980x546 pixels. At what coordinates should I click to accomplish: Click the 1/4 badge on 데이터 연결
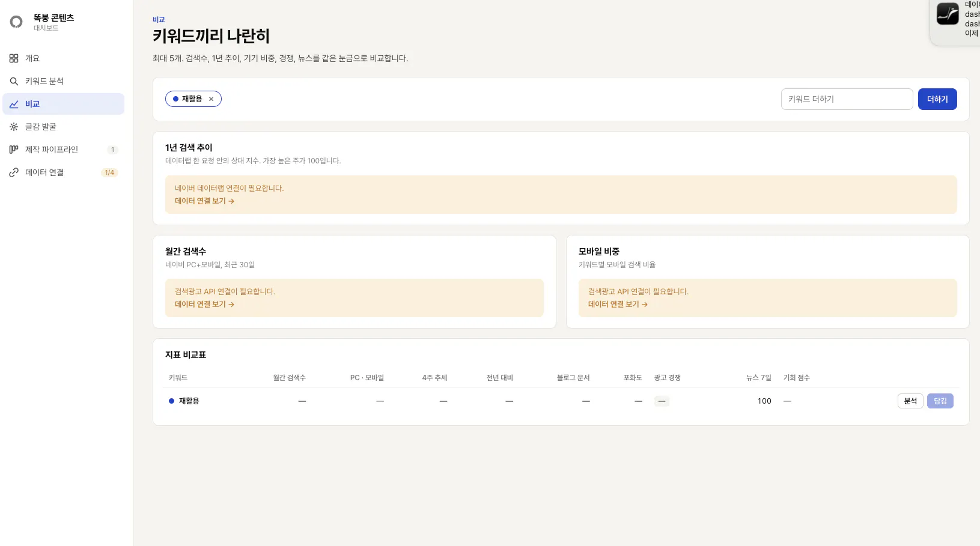109,172
